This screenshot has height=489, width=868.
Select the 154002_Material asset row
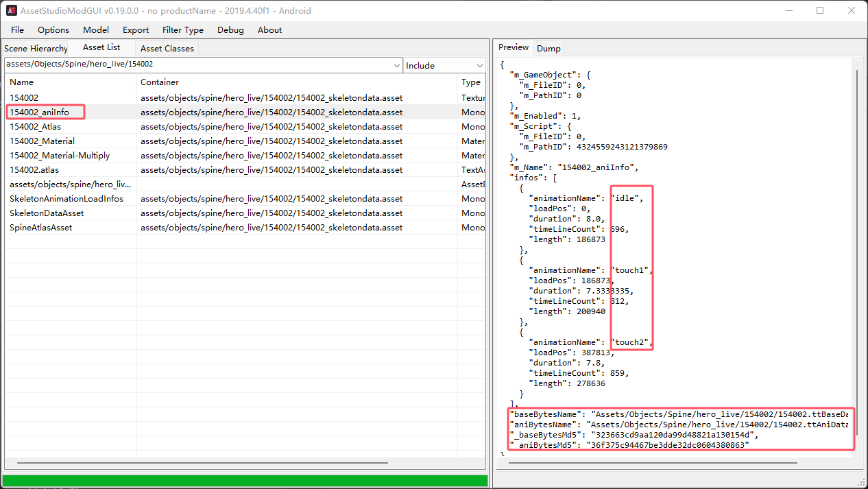pyautogui.click(x=245, y=141)
